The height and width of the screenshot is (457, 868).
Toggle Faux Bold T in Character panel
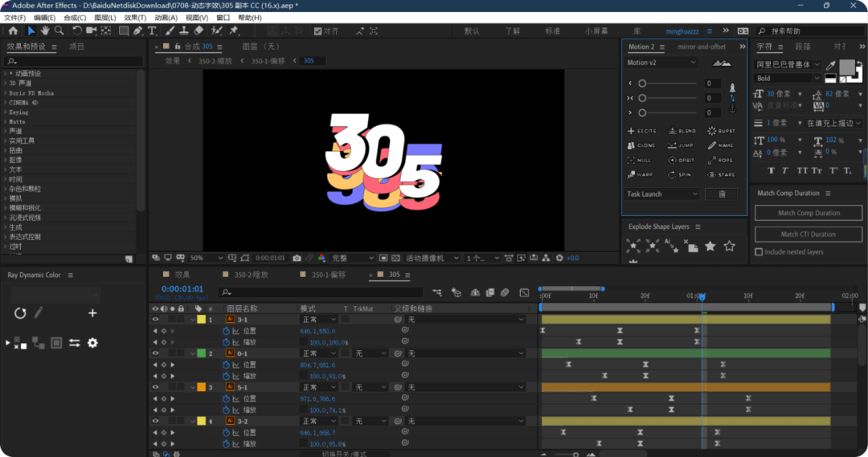pos(771,171)
